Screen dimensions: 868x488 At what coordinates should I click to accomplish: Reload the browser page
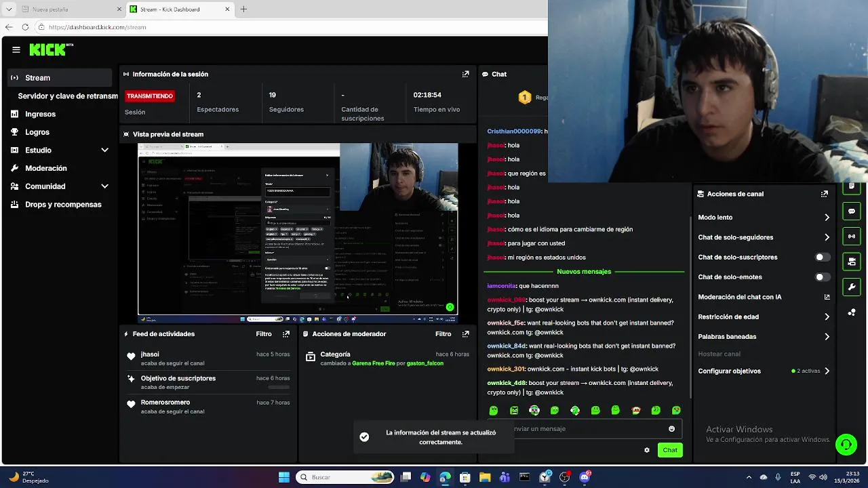(x=25, y=27)
